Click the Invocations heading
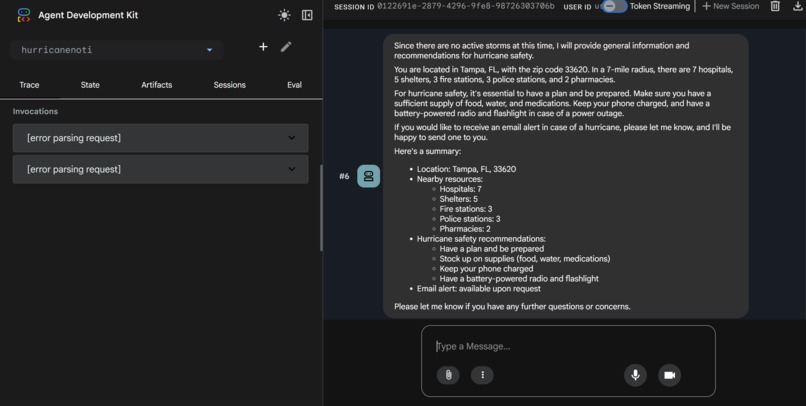The height and width of the screenshot is (406, 806). [35, 111]
